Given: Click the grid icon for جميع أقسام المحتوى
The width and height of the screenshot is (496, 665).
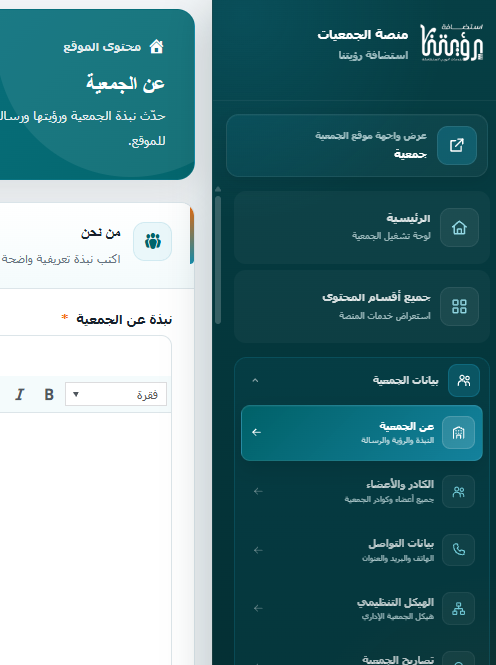Looking at the screenshot, I should click(459, 306).
